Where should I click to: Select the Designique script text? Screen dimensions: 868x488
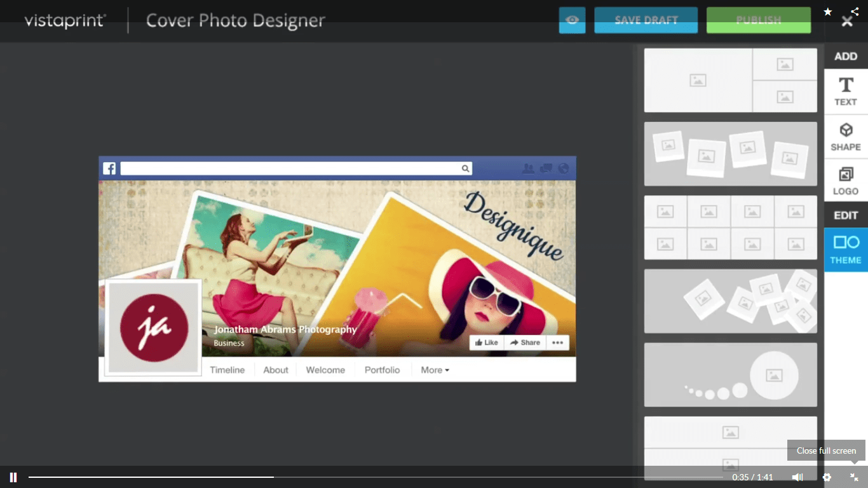point(513,227)
